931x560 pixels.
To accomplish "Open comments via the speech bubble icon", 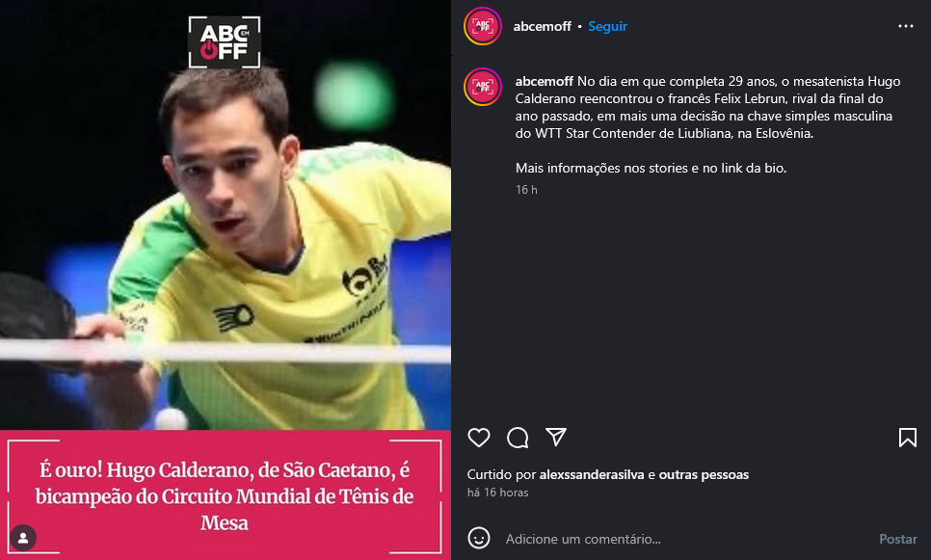I will [x=518, y=438].
